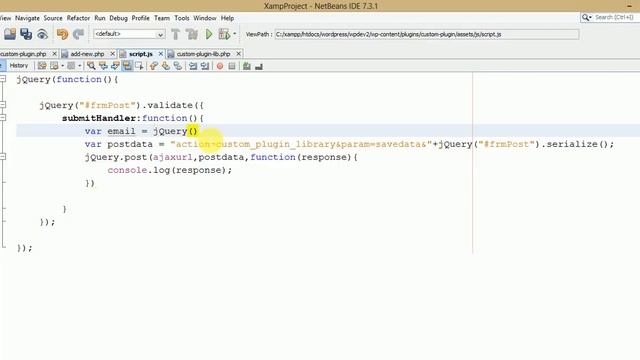Click the "#frmPost" string in validate line
640x360 pixels.
(107, 105)
